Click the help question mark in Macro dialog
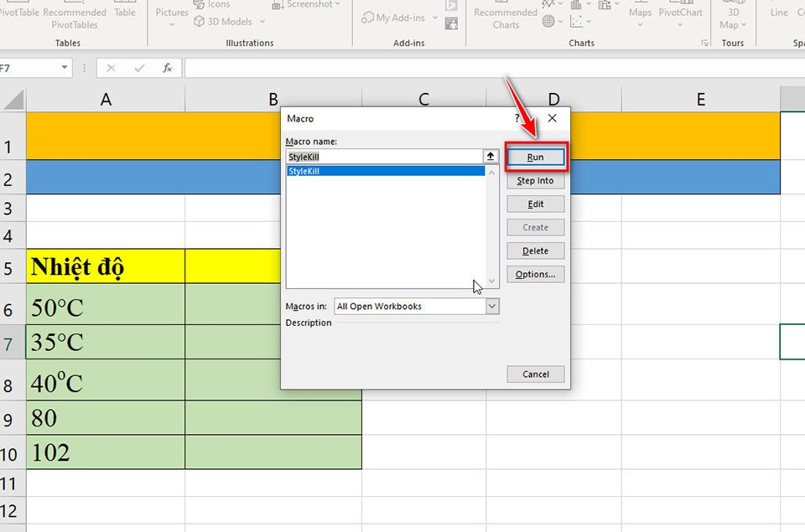 [x=517, y=118]
